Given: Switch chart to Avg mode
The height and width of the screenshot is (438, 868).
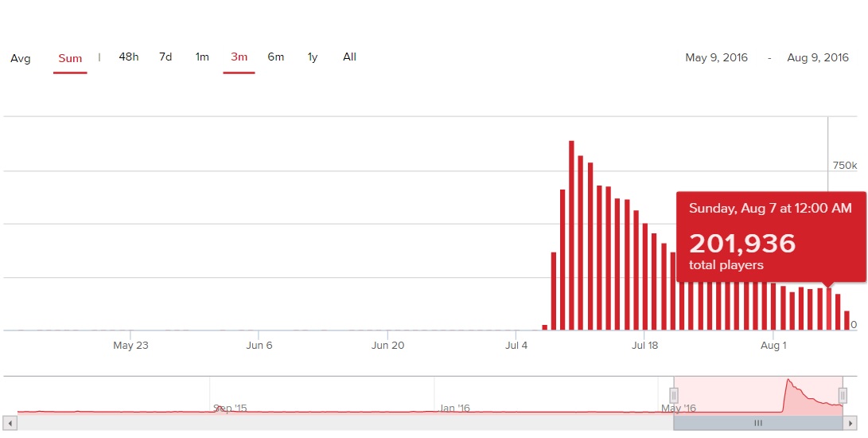Looking at the screenshot, I should 21,58.
